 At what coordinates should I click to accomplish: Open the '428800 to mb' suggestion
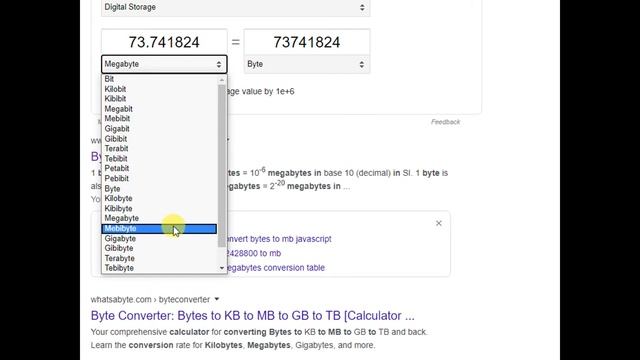[x=253, y=253]
